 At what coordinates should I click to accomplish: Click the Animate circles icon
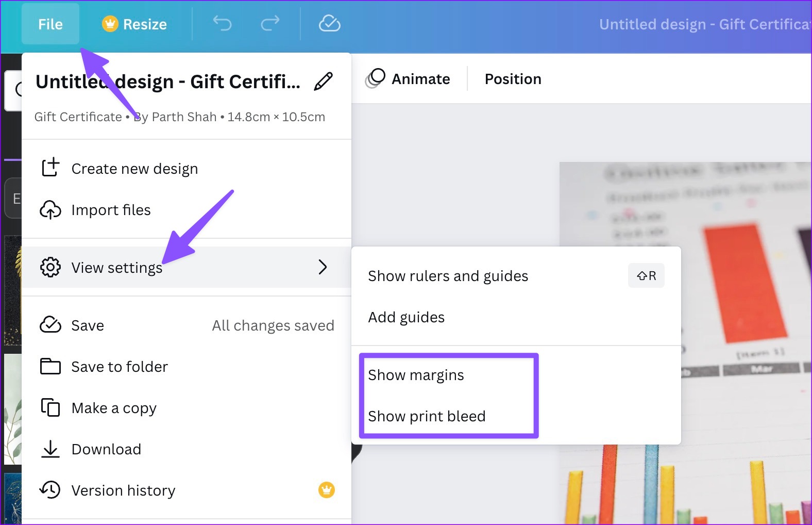(375, 78)
